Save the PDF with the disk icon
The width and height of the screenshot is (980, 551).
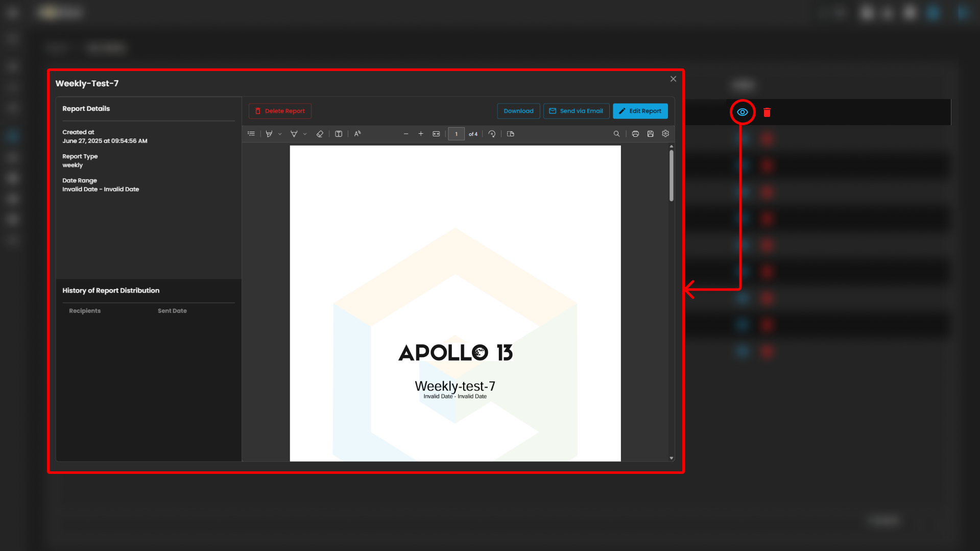650,134
